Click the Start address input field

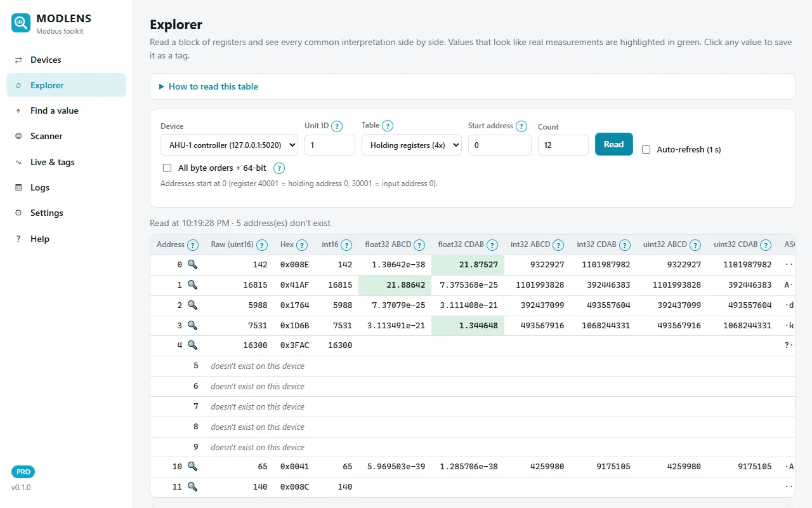coord(500,145)
